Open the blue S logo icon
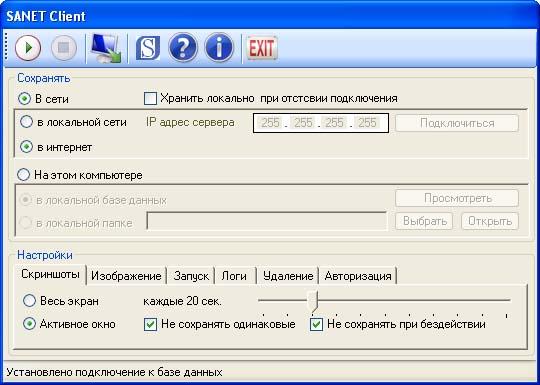540x385 pixels. [148, 48]
